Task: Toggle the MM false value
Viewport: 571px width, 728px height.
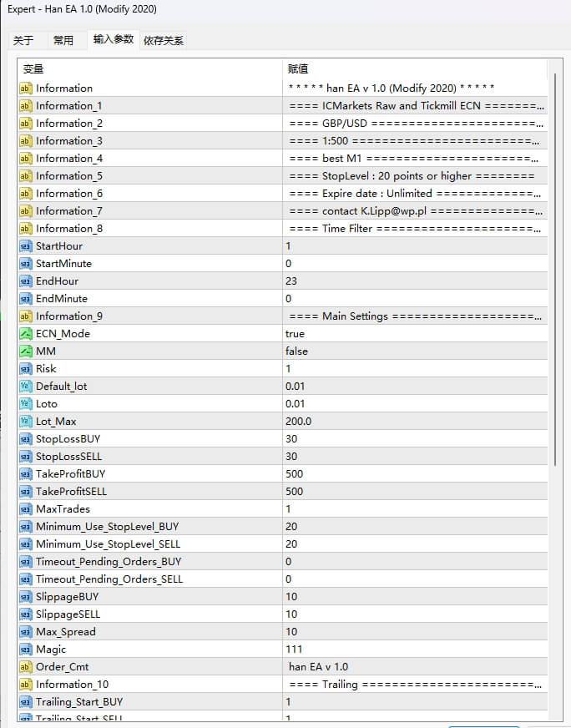Action: point(296,351)
